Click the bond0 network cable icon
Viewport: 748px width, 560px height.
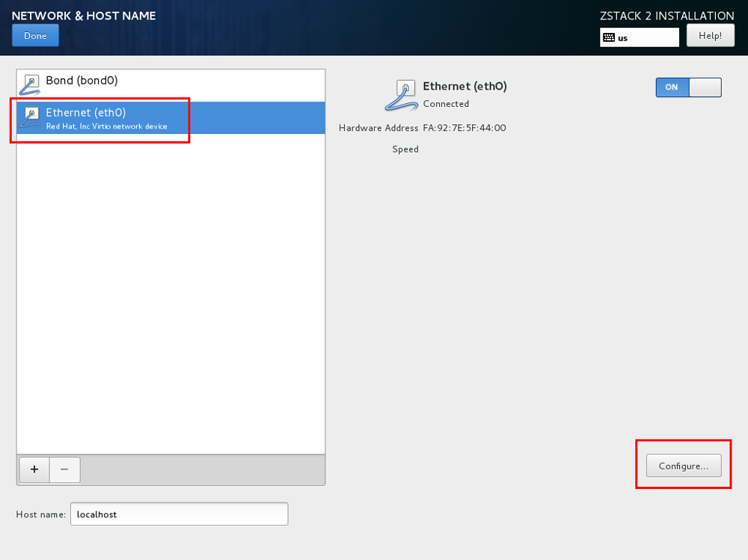pos(30,84)
